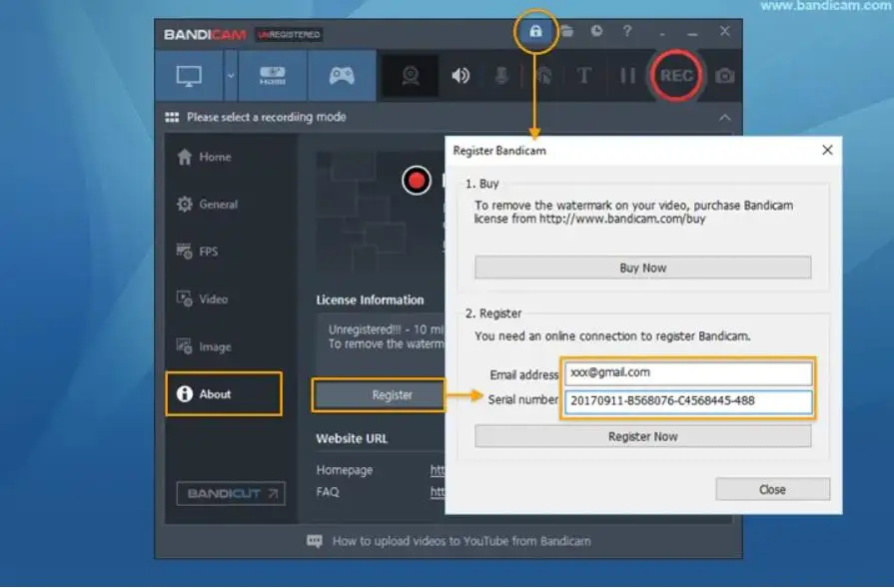The height and width of the screenshot is (588, 894).
Task: Click the pause recording icon
Action: (x=627, y=76)
